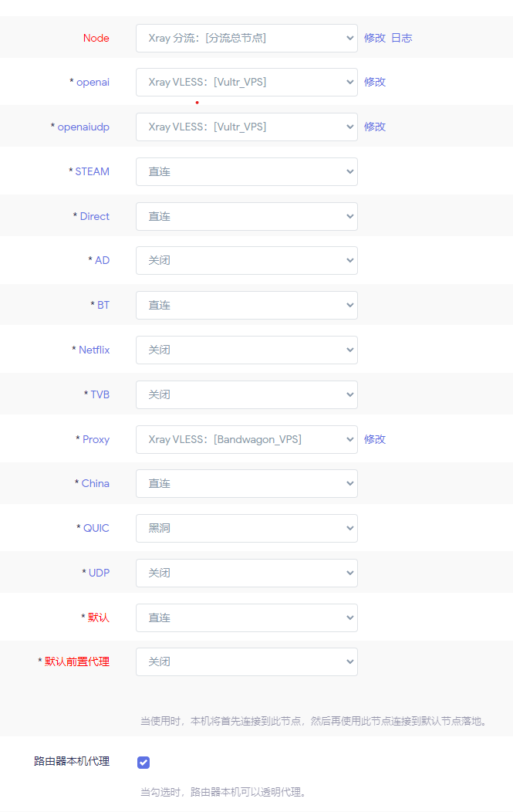The width and height of the screenshot is (513, 812).
Task: Open the 日志 log link for Node
Action: (x=400, y=37)
